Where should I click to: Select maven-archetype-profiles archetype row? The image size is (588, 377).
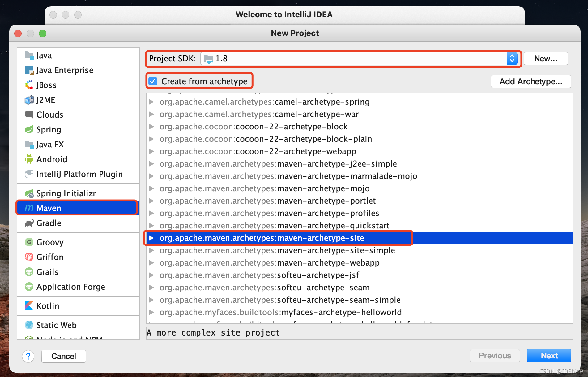coord(359,213)
